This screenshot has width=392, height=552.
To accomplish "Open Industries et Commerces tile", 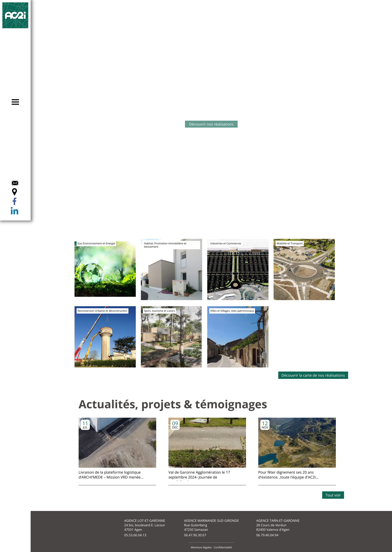I will (x=238, y=269).
